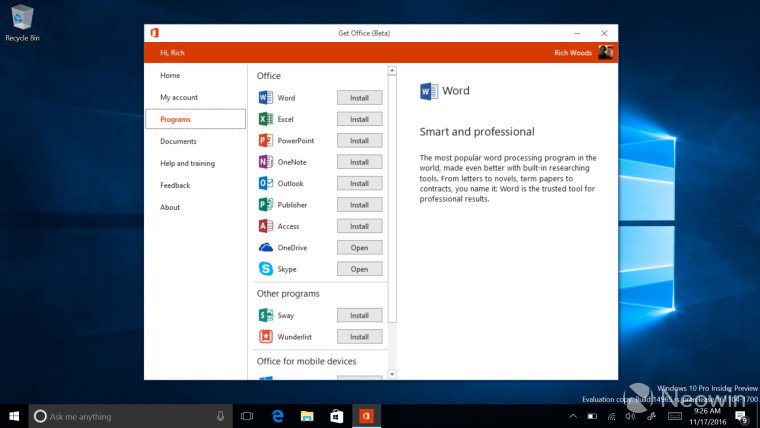Install OneNote
The image size is (760, 428).
coord(360,162)
